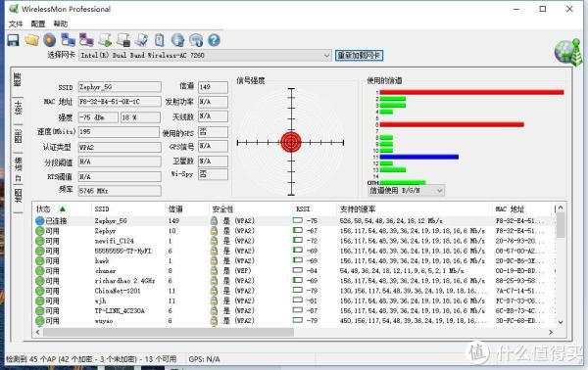Open the 帮助 menu
This screenshot has height=370, width=588.
click(x=61, y=23)
